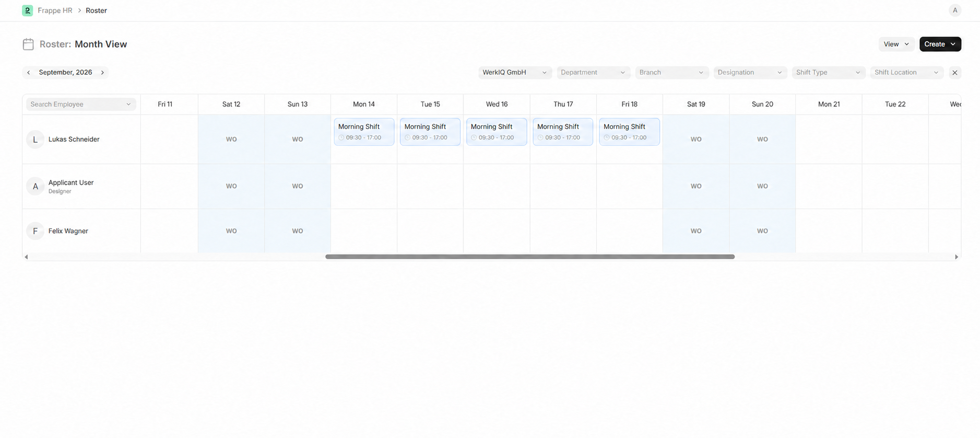
Task: Open the View dropdown
Action: (x=896, y=44)
